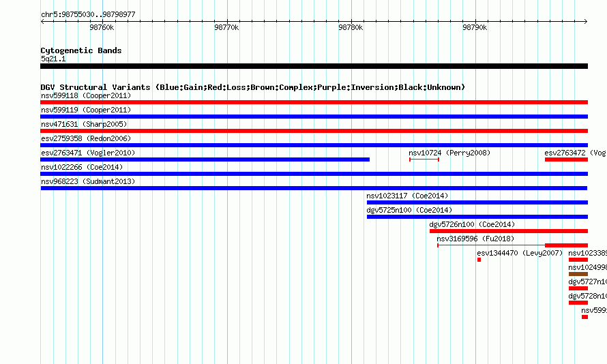
Task: Click the esv2759358 (Redon2006) label
Action: [x=86, y=138]
